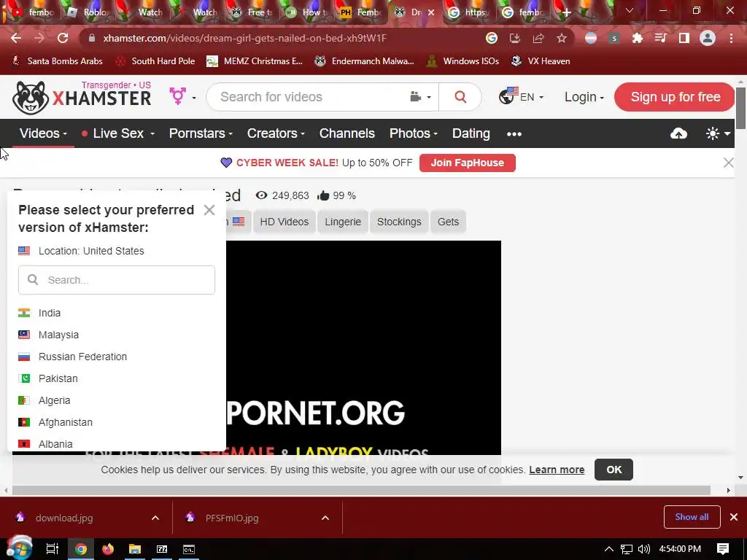Screen dimensions: 747x560
Task: Click the upload cloud icon
Action: [678, 134]
